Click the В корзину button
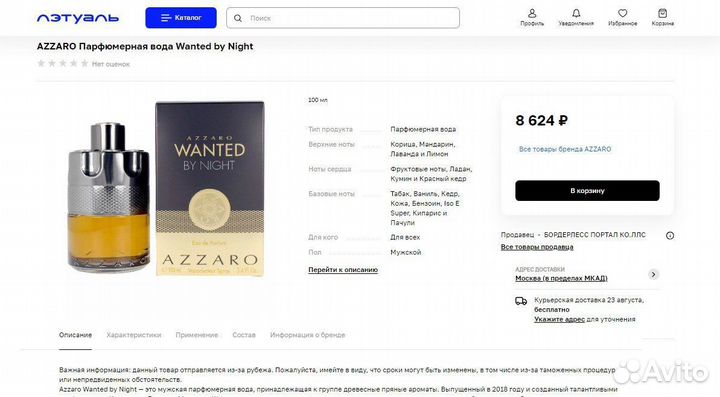The width and height of the screenshot is (720, 397). tap(587, 190)
